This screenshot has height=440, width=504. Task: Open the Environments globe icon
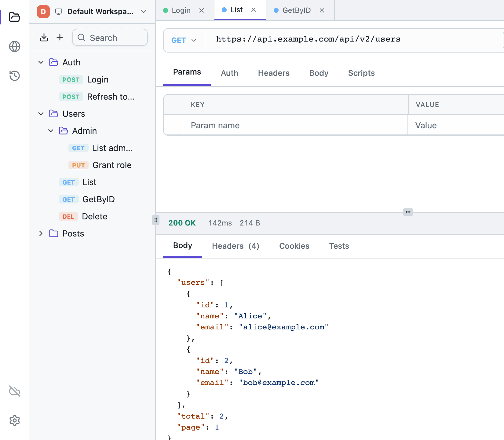coord(14,46)
